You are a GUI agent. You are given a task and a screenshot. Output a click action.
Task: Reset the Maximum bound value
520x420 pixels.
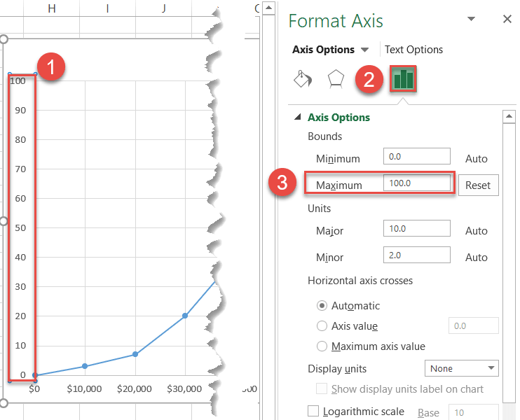click(478, 185)
